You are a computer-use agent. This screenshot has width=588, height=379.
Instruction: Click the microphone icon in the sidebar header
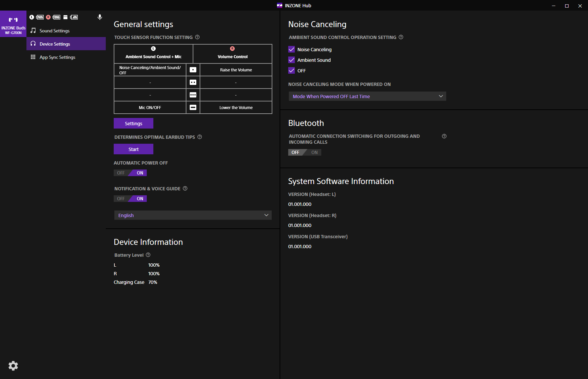click(99, 17)
